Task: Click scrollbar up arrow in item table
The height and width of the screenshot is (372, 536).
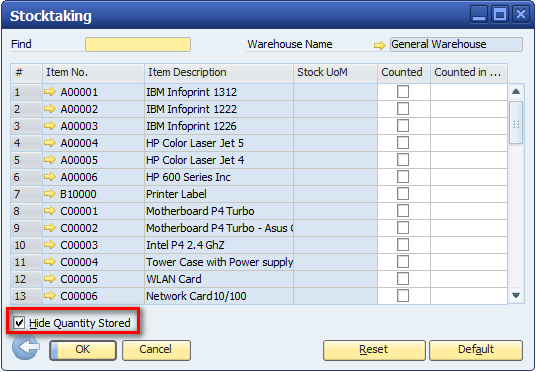Action: click(516, 92)
